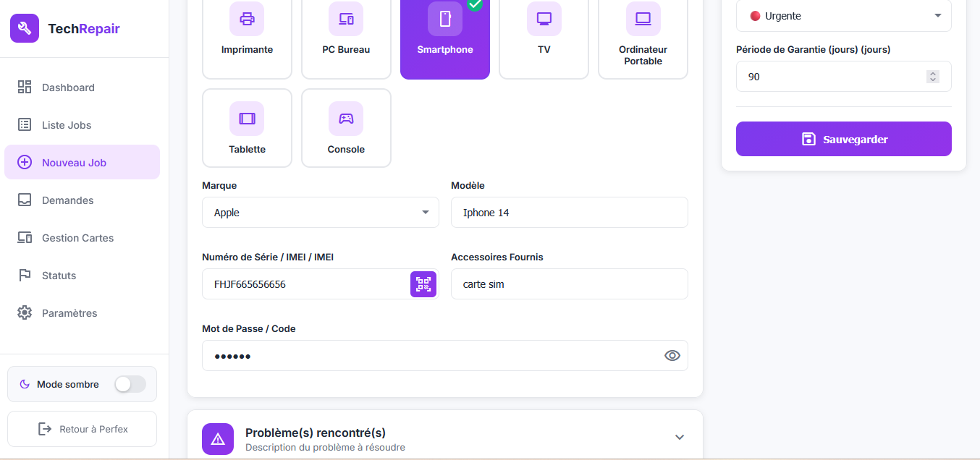The width and height of the screenshot is (980, 460).
Task: Click the QR scan icon in serial field
Action: pyautogui.click(x=423, y=284)
